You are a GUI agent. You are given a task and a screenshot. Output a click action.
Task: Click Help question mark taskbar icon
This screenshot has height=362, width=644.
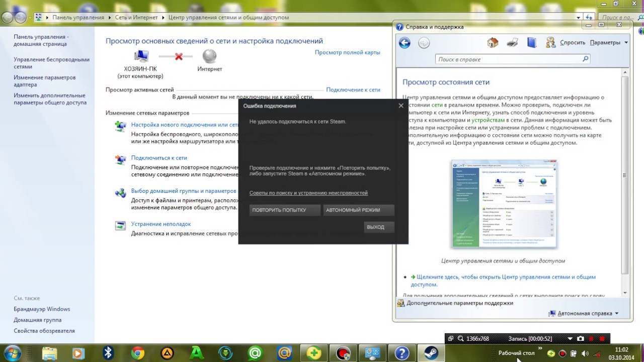coord(402,353)
